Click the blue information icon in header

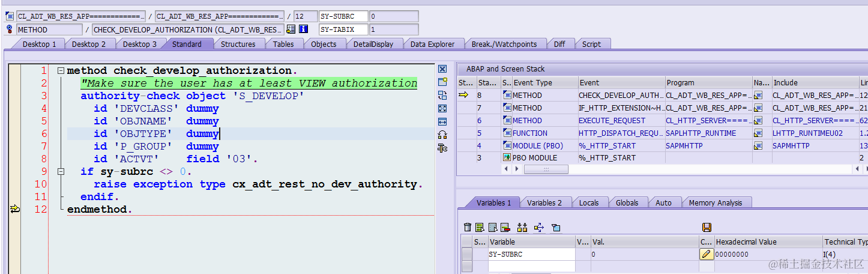[x=304, y=29]
